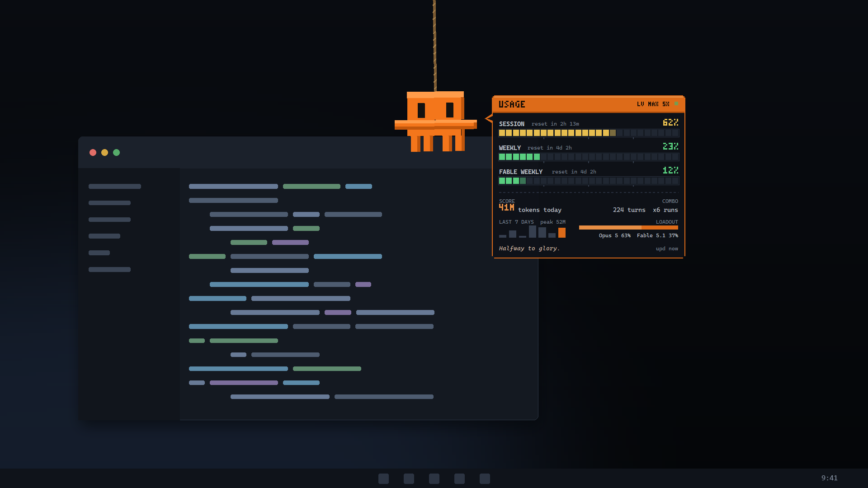Click the USAGE title in the widget header
The image size is (868, 488).
(512, 104)
